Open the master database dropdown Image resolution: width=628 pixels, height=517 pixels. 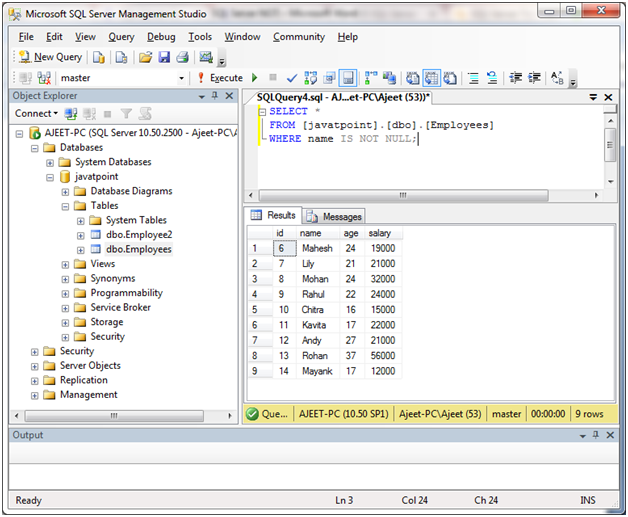click(181, 78)
